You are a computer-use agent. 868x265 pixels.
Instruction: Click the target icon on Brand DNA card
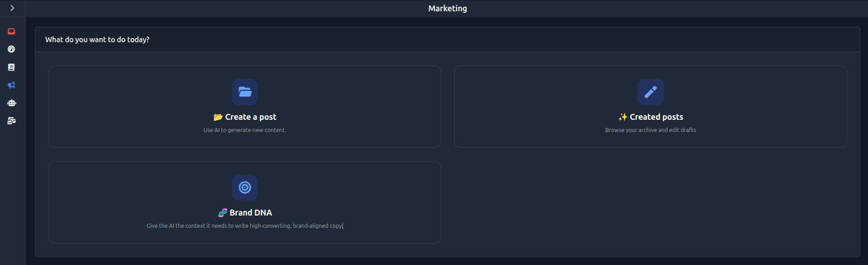[x=245, y=187]
